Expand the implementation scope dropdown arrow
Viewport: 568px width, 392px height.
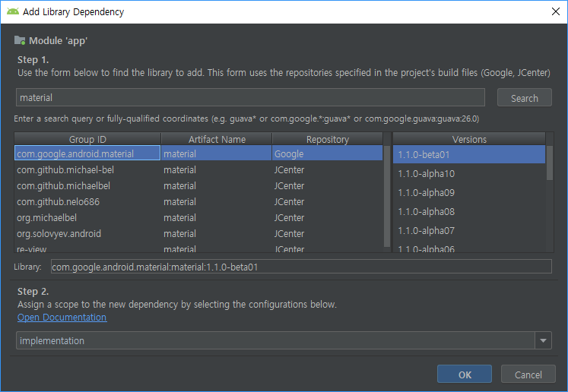tap(543, 340)
